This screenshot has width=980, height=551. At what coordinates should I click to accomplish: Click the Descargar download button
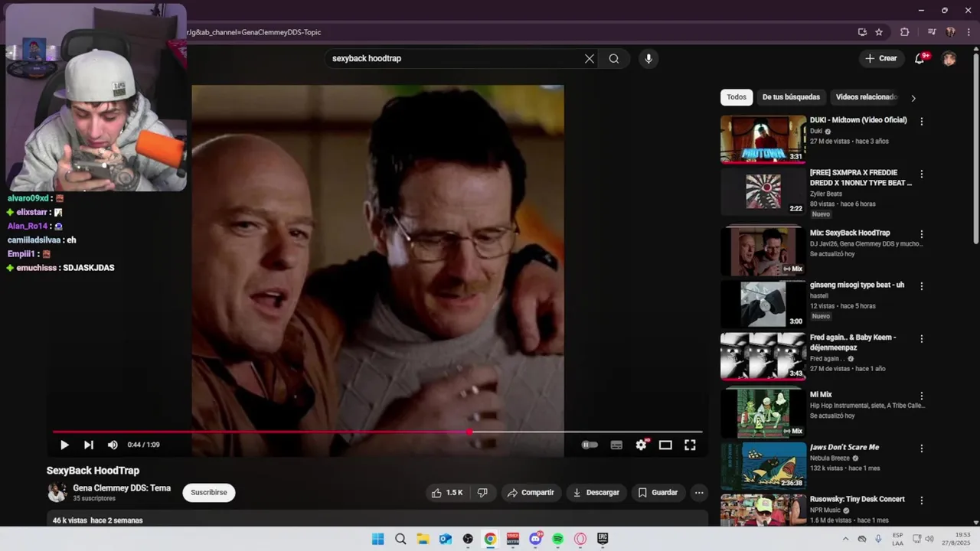pos(596,493)
